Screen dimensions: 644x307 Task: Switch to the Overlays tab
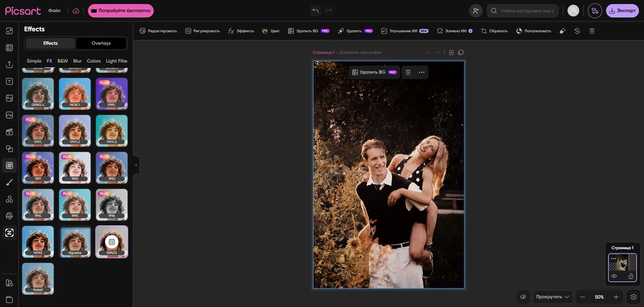coord(101,43)
